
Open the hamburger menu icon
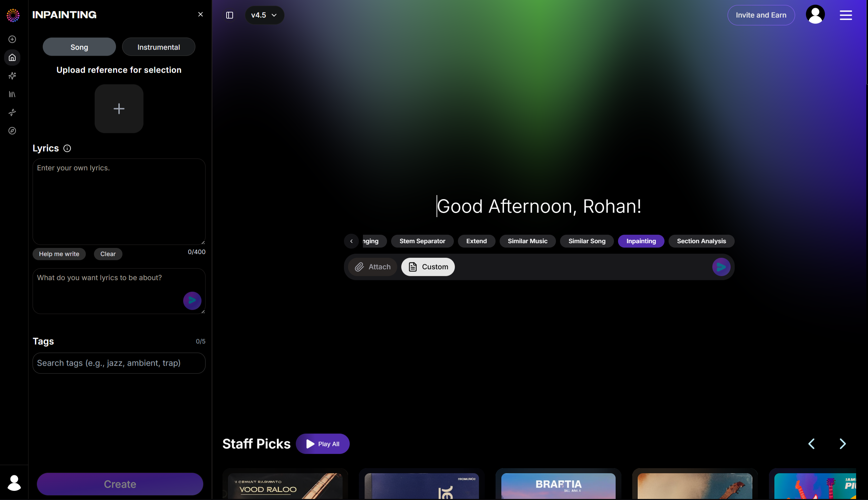click(x=846, y=15)
